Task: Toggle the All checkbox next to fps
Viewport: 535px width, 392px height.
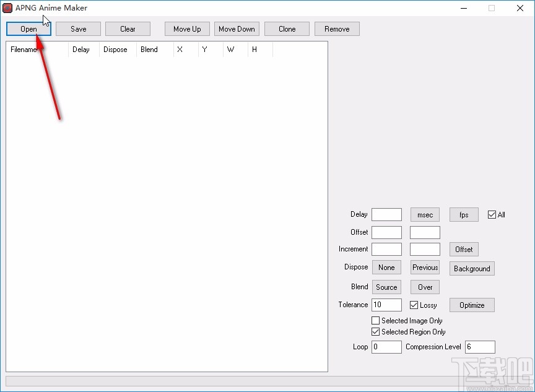Action: click(490, 214)
